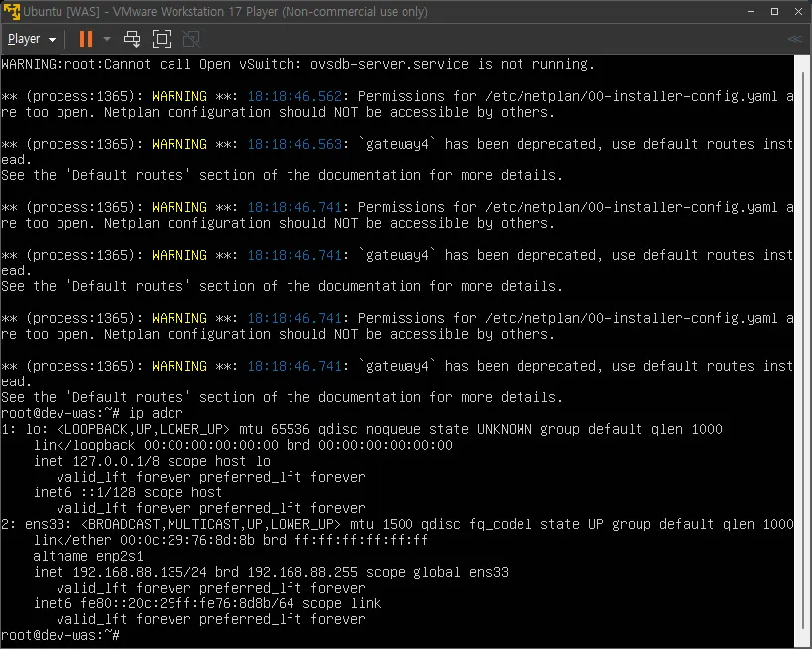Click the 'inet 127.0.0.1/8 scope host lo' line

153,461
